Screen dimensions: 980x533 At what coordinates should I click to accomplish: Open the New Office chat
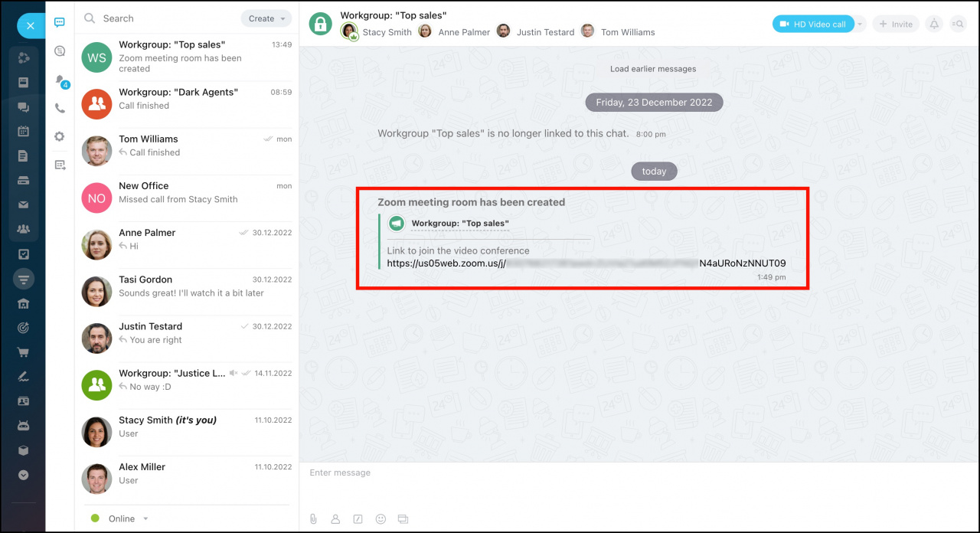[187, 198]
